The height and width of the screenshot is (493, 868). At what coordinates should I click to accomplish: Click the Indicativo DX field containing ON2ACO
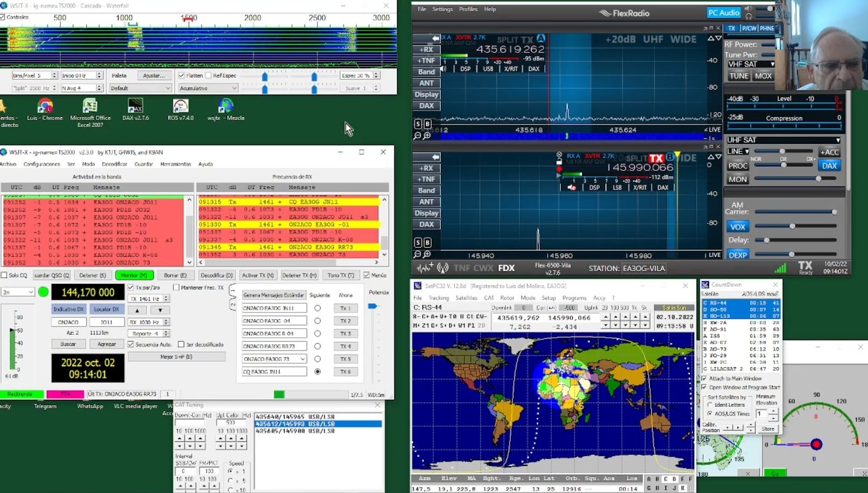point(68,322)
